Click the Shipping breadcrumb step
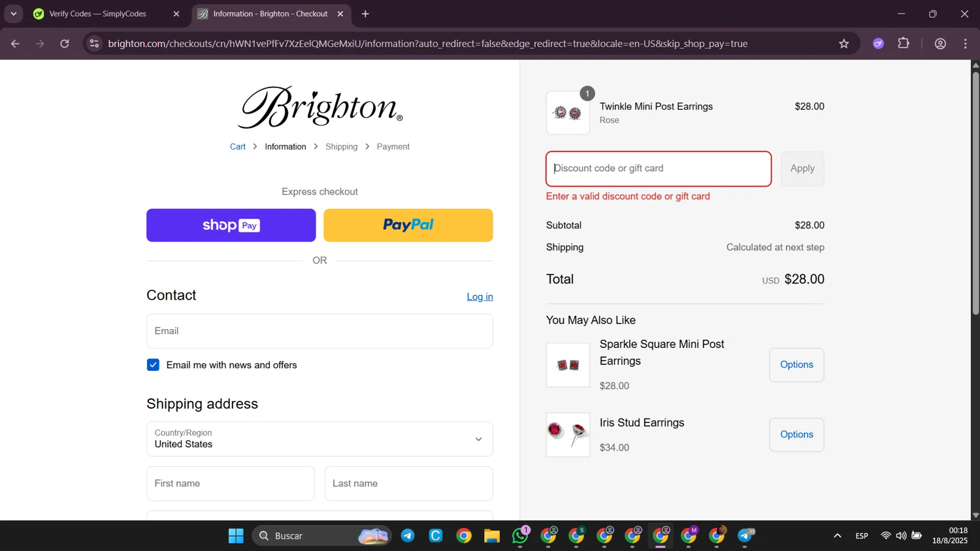Screen dimensions: 980x551 (x=342, y=147)
